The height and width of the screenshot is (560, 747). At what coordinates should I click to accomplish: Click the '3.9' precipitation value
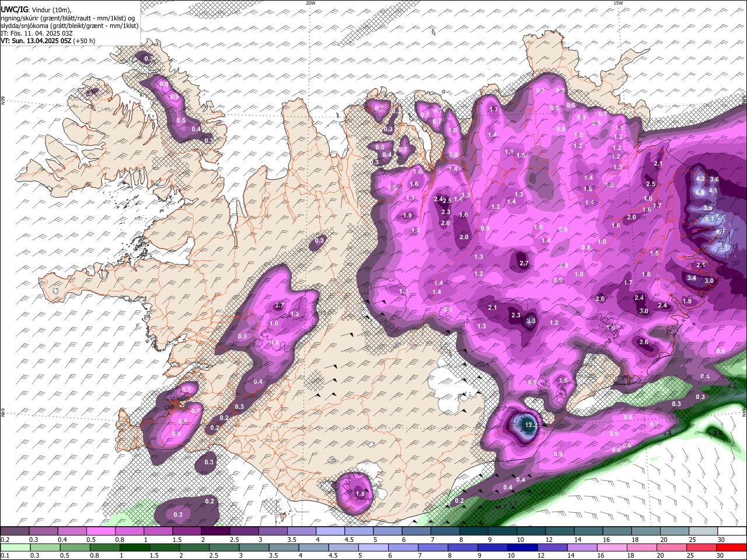pyautogui.click(x=708, y=208)
